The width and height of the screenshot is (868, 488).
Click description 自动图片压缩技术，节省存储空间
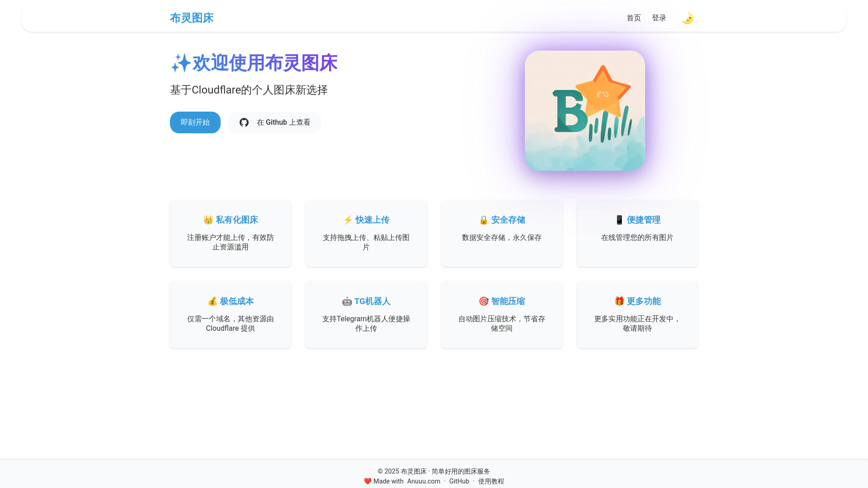(502, 324)
